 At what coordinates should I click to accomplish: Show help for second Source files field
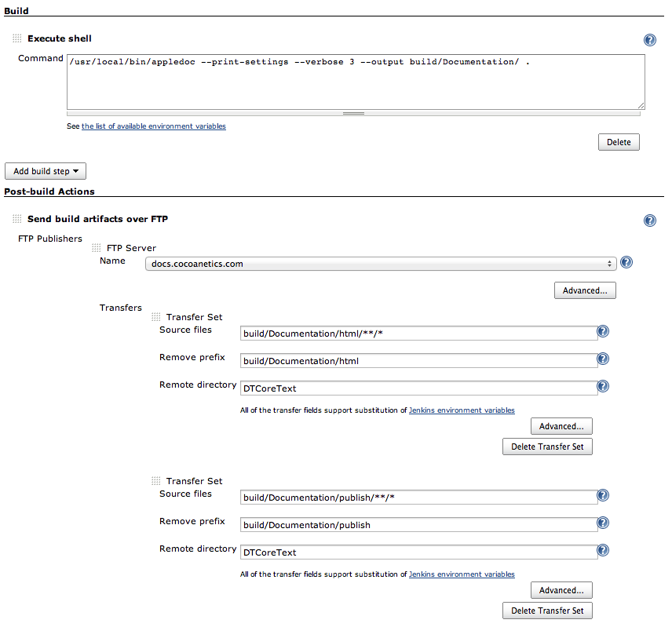click(603, 495)
